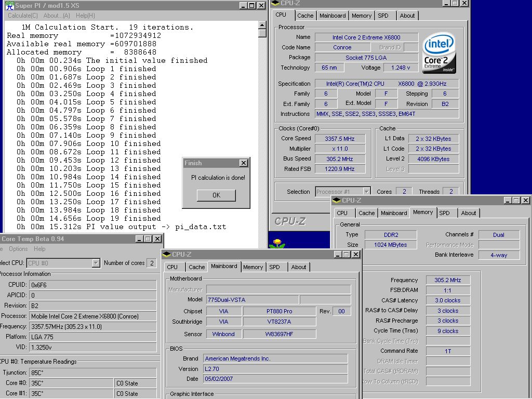Open Memory tab in CPU-Z Mainboard window

pyautogui.click(x=253, y=267)
